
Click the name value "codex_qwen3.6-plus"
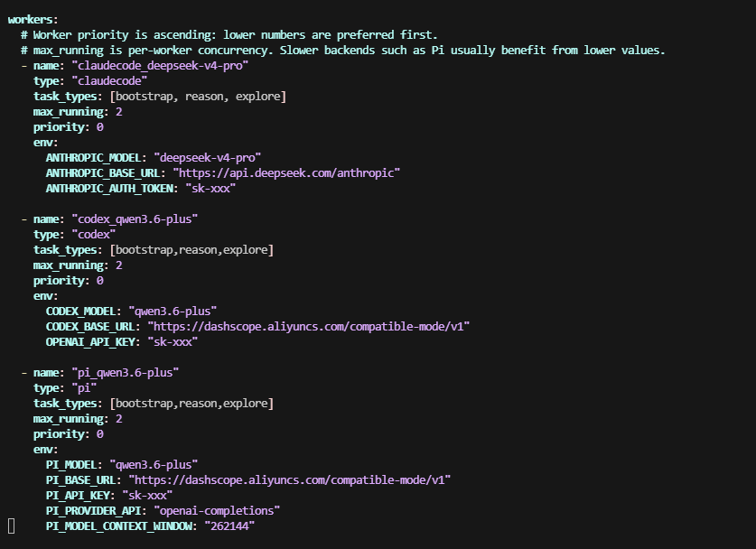tap(135, 219)
